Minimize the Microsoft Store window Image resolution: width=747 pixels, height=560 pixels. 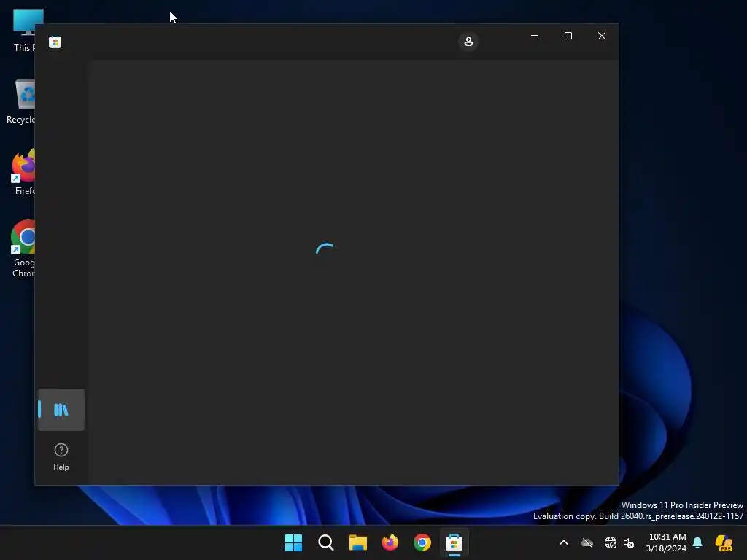coord(535,36)
